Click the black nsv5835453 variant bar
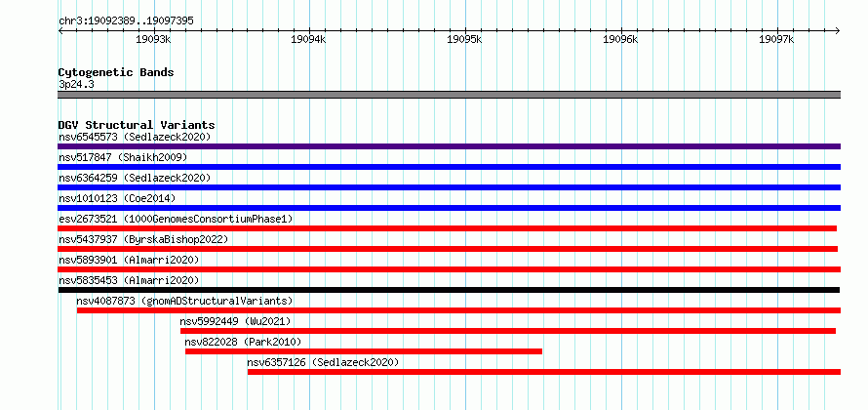The image size is (868, 410). coord(449,290)
